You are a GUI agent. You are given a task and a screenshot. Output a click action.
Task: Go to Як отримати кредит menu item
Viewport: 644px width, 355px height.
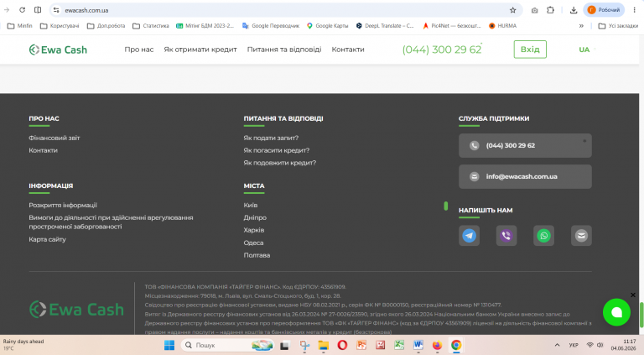[x=200, y=50]
